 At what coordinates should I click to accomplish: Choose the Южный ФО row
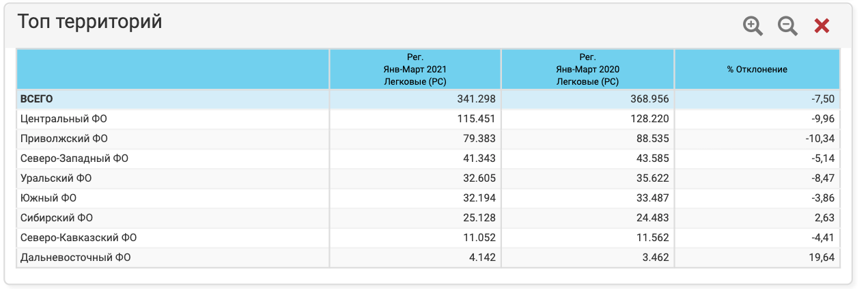tap(48, 198)
